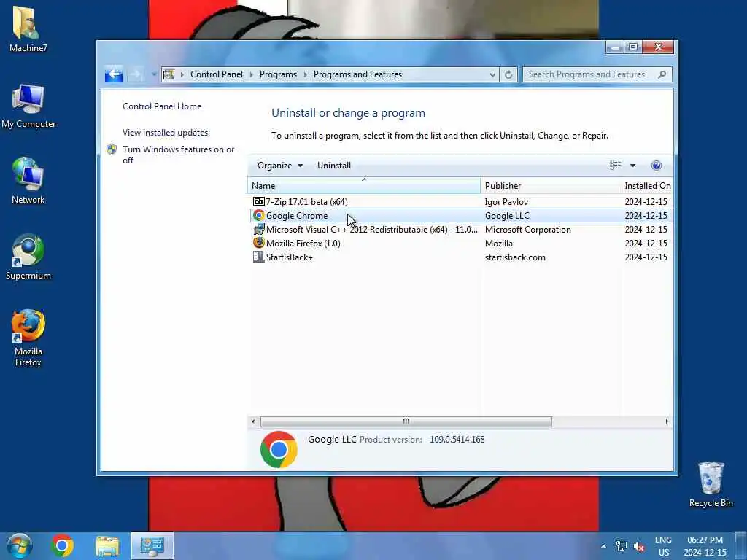747x560 pixels.
Task: Click the change view icon
Action: (x=615, y=166)
